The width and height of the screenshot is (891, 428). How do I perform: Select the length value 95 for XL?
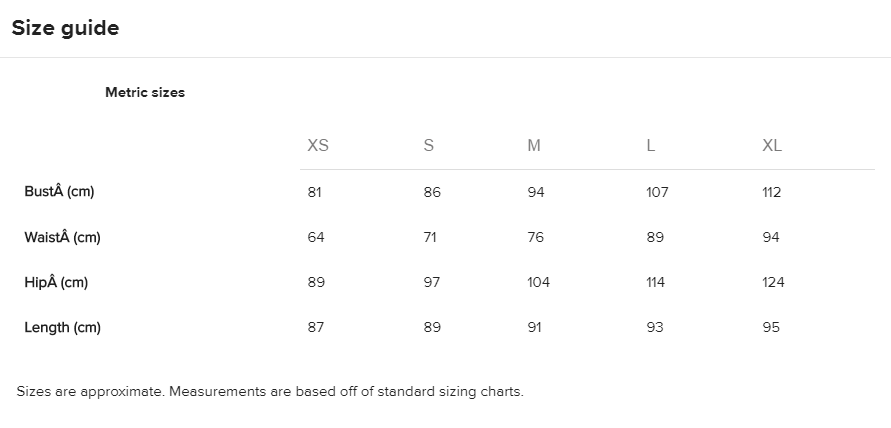771,327
